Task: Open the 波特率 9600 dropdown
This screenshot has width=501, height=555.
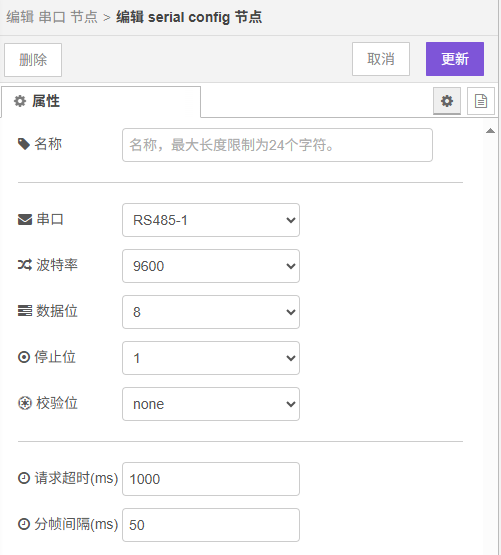Action: pos(211,266)
